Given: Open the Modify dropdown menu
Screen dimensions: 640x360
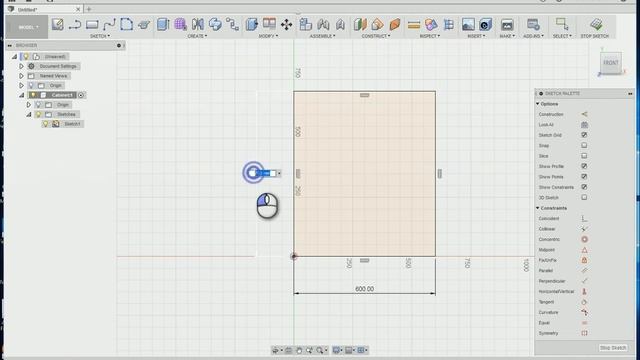Looking at the screenshot, I should [268, 36].
